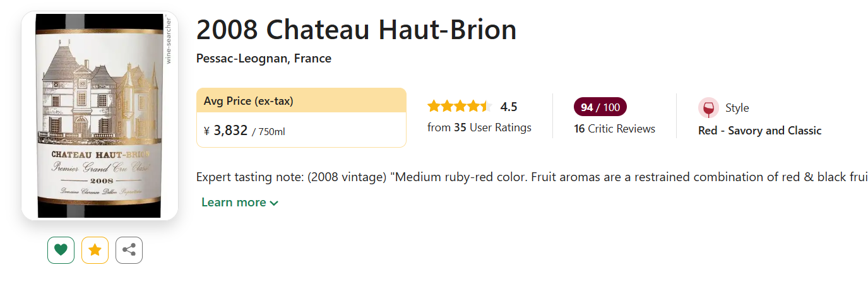The width and height of the screenshot is (868, 284).
Task: Click the chevron next to Learn more
Action: [274, 203]
